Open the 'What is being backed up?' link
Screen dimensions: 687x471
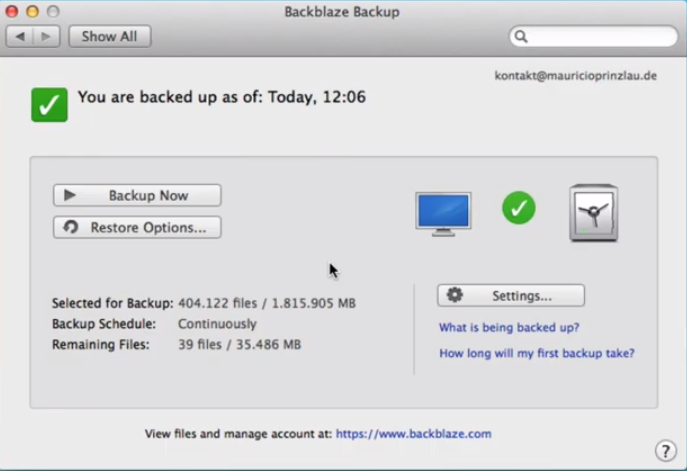click(x=509, y=327)
